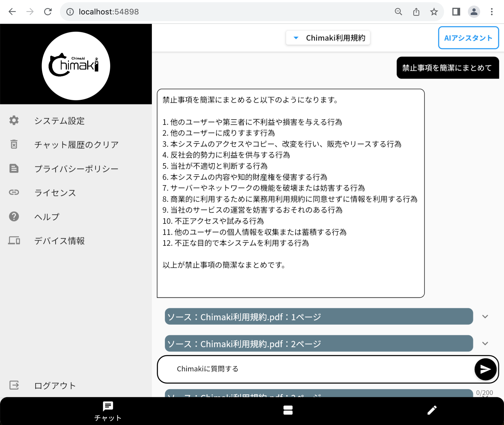This screenshot has width=504, height=425.
Task: Expand the 2ページ source chevron
Action: click(x=485, y=343)
